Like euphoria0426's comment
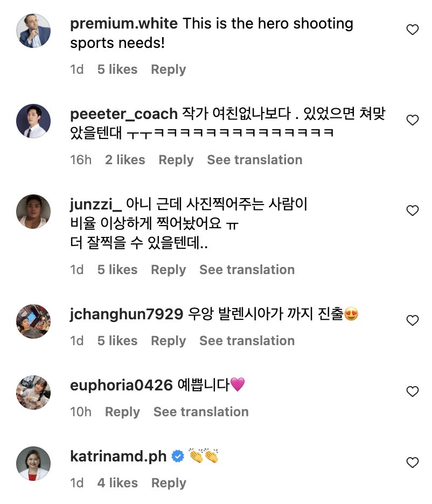This screenshot has height=504, width=432. coord(412,391)
